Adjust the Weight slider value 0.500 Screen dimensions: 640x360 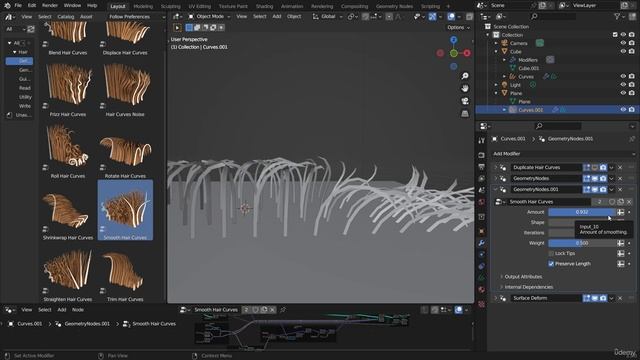click(x=582, y=243)
